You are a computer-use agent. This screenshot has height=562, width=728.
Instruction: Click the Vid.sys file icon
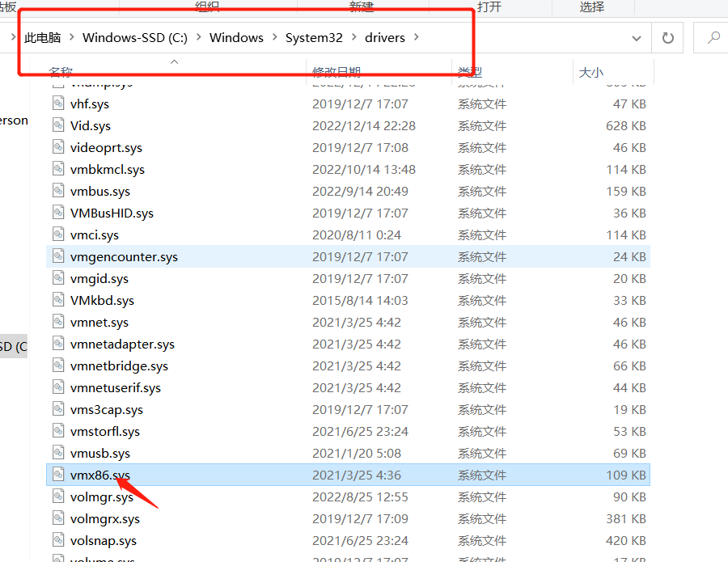[58, 125]
